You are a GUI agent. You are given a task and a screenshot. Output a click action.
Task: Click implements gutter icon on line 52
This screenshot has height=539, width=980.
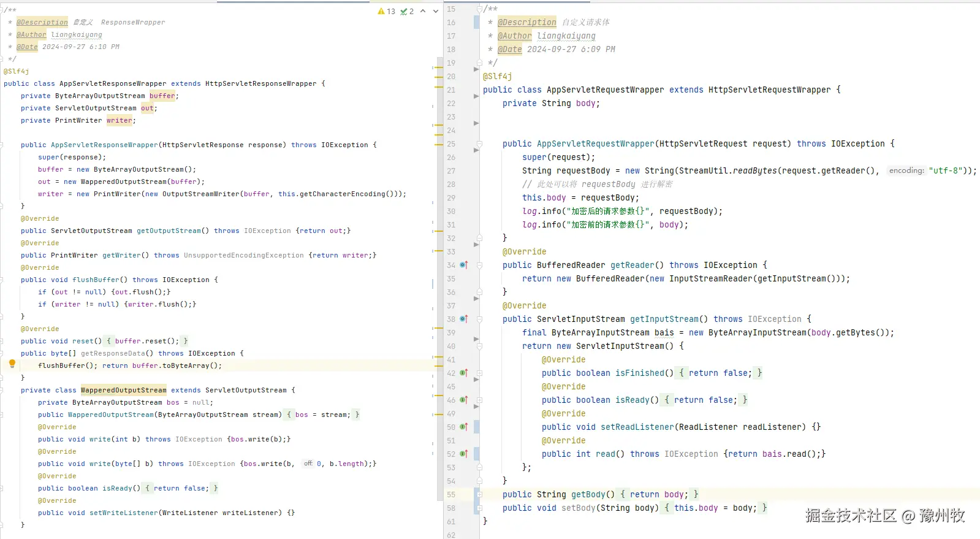click(x=464, y=454)
